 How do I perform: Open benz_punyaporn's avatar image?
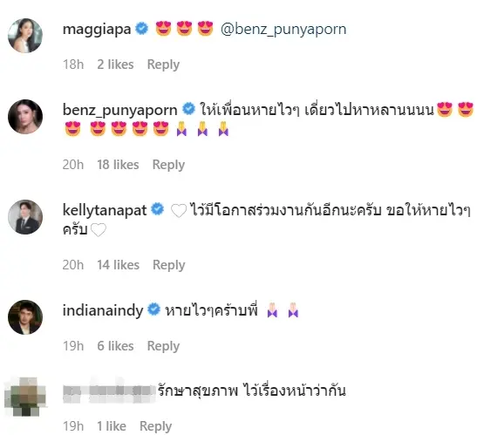[25, 117]
